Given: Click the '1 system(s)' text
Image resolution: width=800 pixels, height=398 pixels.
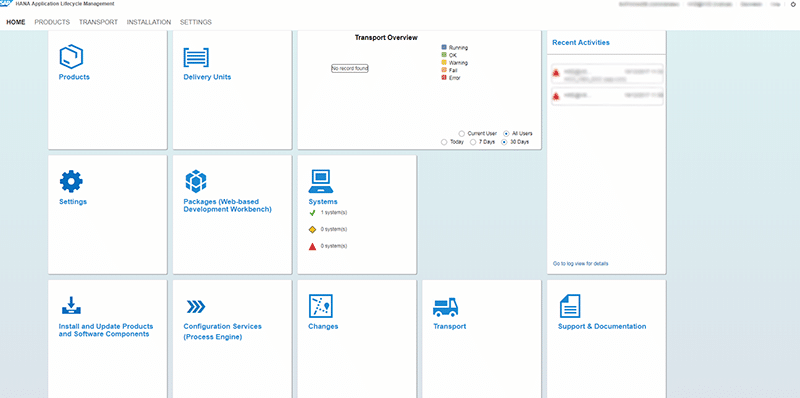Looking at the screenshot, I should tap(334, 212).
